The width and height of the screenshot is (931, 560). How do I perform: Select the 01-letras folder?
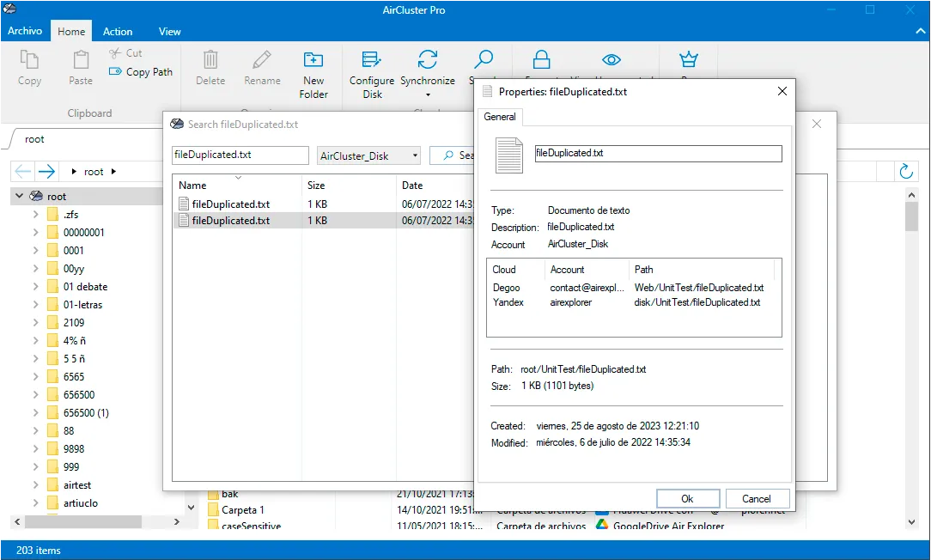tap(82, 305)
